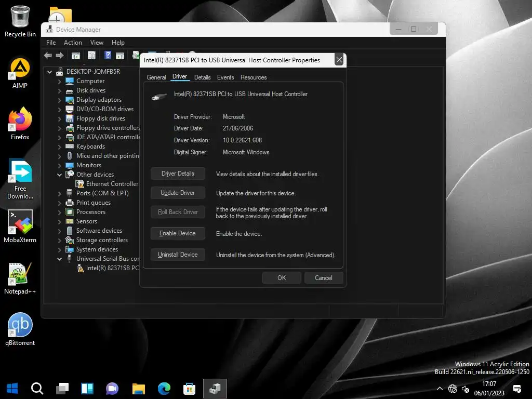The image size is (532, 399).
Task: Launch Notepad++ from the desktop
Action: (x=20, y=278)
